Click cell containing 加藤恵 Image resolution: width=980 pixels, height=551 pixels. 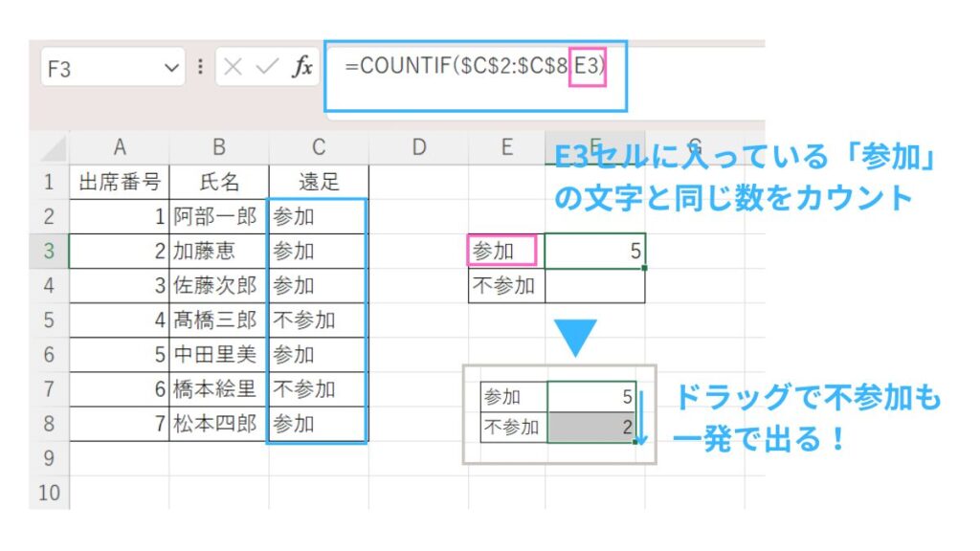coord(219,252)
